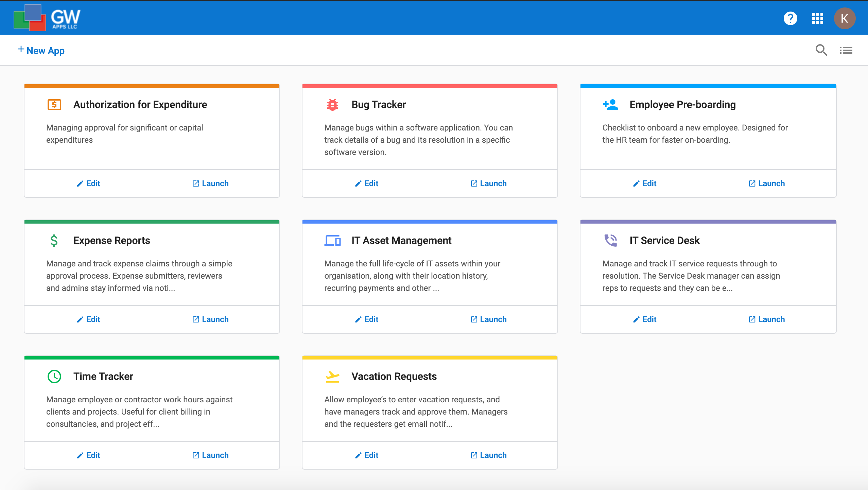Click the IT Asset Management devices icon
The width and height of the screenshot is (868, 490).
(332, 241)
